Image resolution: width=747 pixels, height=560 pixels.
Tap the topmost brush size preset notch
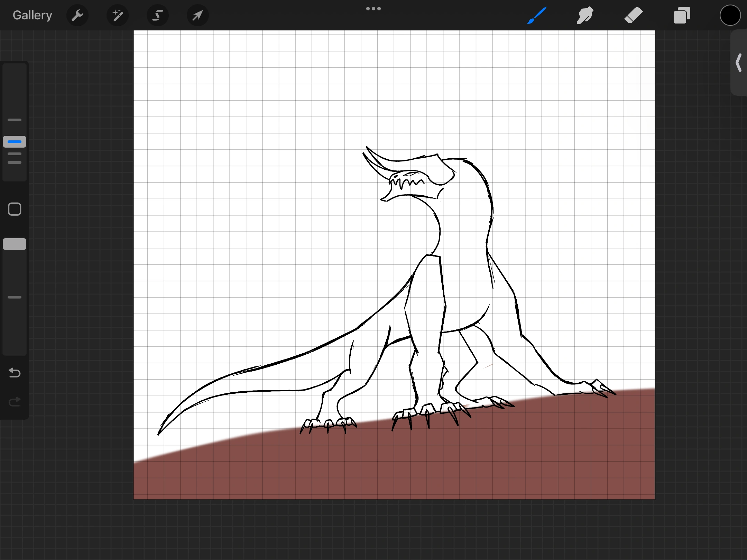point(15,120)
